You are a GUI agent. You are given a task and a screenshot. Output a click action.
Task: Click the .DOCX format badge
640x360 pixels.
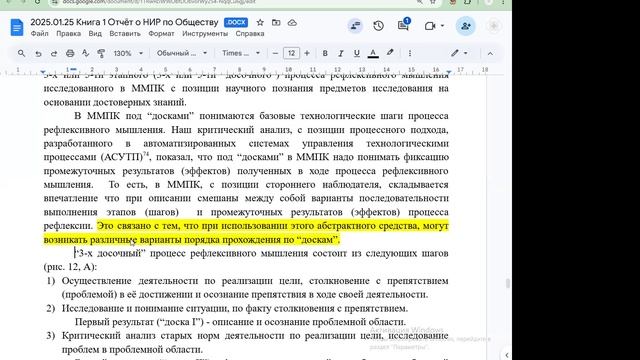(x=236, y=22)
